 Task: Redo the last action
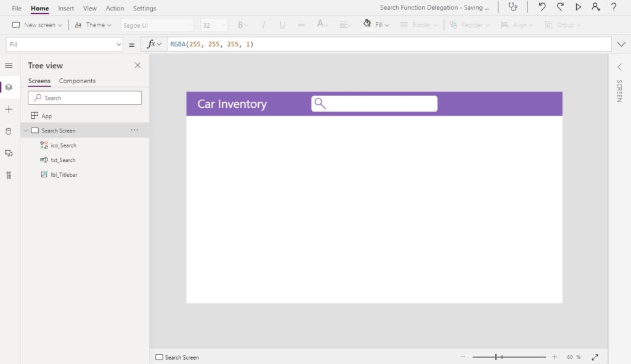click(x=560, y=7)
